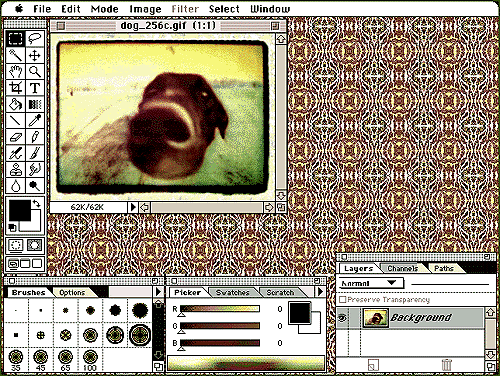Activate the Eyedropper tool

click(x=35, y=121)
